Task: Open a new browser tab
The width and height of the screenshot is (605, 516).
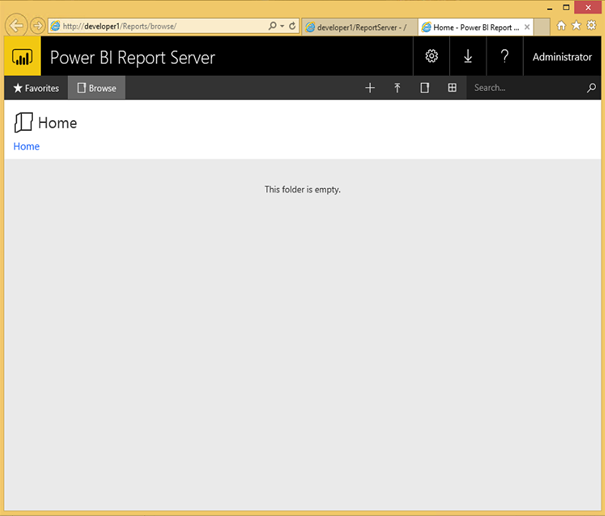Action: coord(542,27)
